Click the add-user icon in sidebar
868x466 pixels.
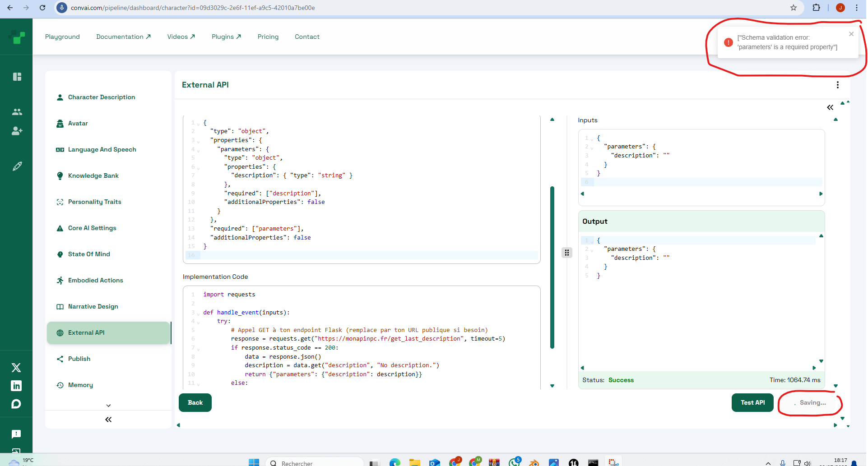coord(17,131)
